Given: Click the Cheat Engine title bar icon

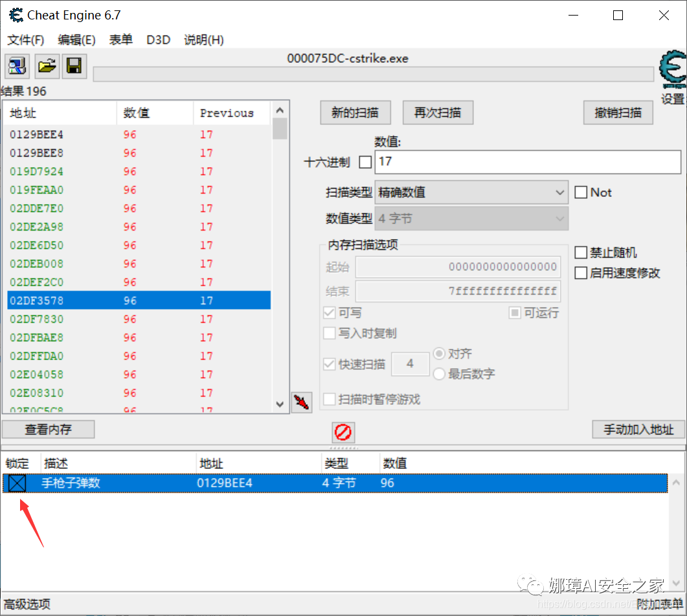Looking at the screenshot, I should 16,15.
